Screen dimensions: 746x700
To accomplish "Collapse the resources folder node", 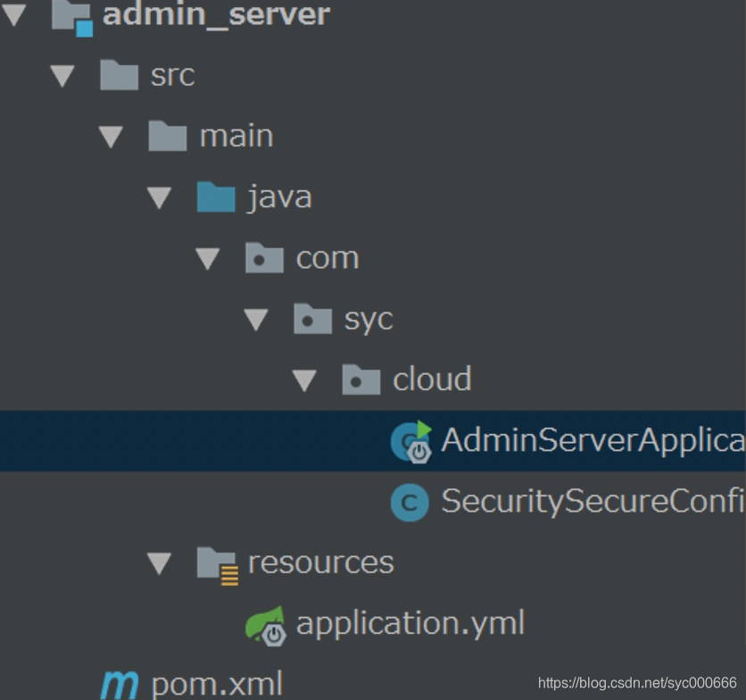I will tap(159, 562).
